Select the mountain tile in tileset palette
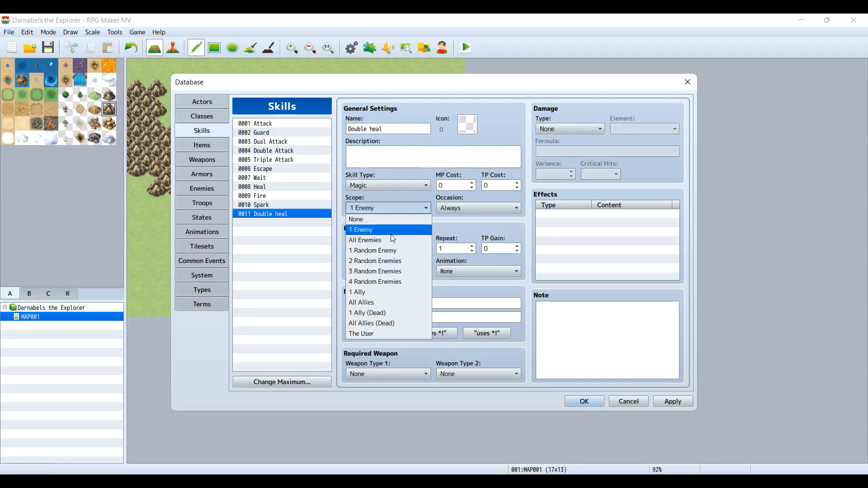 [x=109, y=109]
